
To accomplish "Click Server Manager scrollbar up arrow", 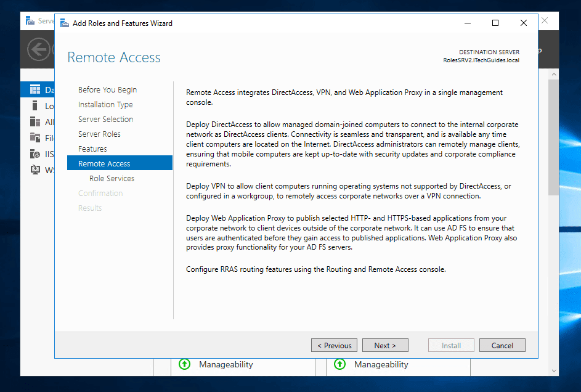I will coord(553,75).
